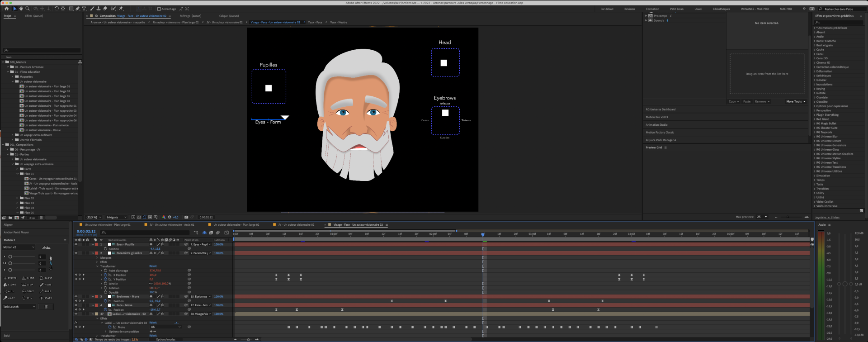868x342 pixels.
Task: Click Réinit. next to Transformer of layer 2
Action: (x=153, y=266)
